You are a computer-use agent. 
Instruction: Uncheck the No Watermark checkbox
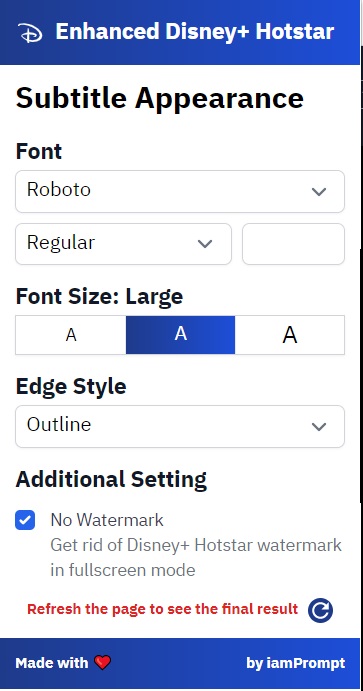25,520
